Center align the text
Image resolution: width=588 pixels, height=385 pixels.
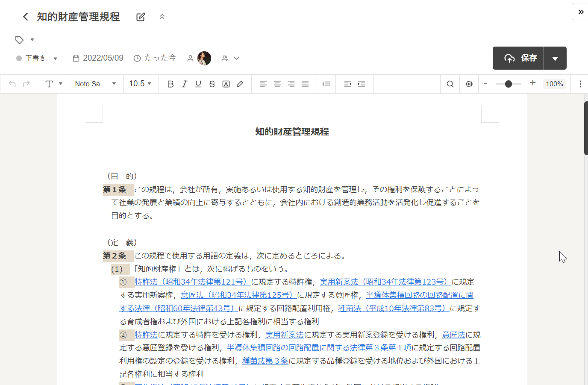[277, 84]
